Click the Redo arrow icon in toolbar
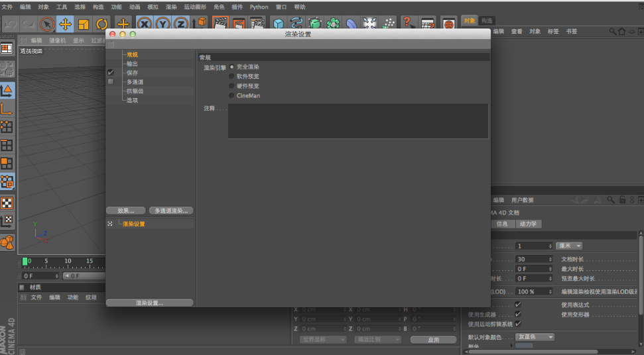Image resolution: width=644 pixels, height=355 pixels. tap(28, 24)
